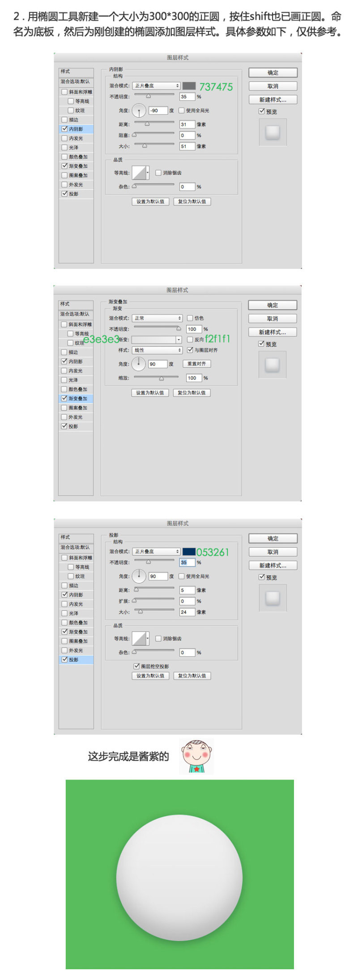Click the angle dial in the 渐变叠加 settings
This screenshot has width=358, height=980.
click(x=139, y=364)
